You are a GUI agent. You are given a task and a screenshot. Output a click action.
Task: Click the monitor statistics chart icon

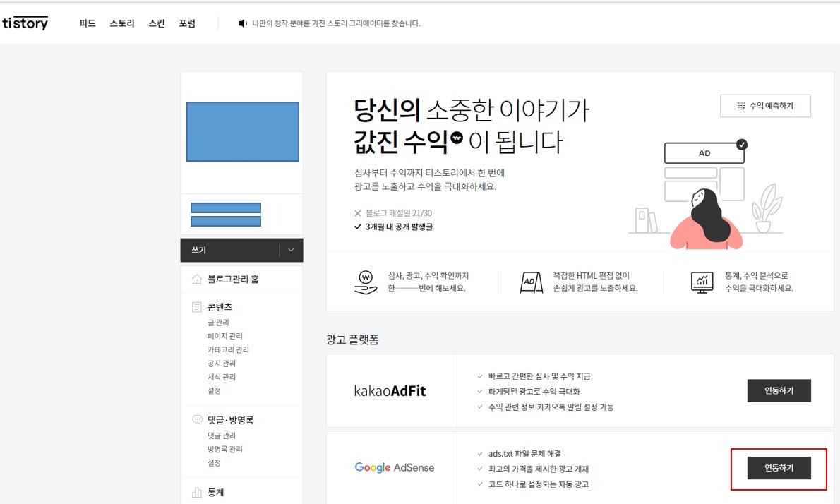click(x=702, y=282)
